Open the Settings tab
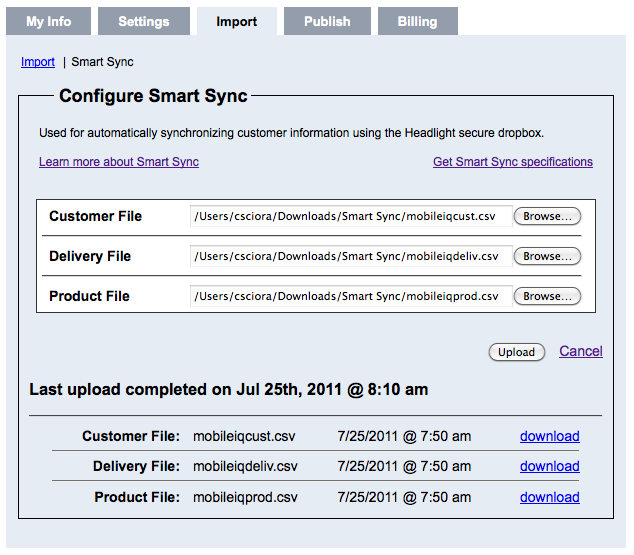The image size is (634, 555). pos(143,21)
